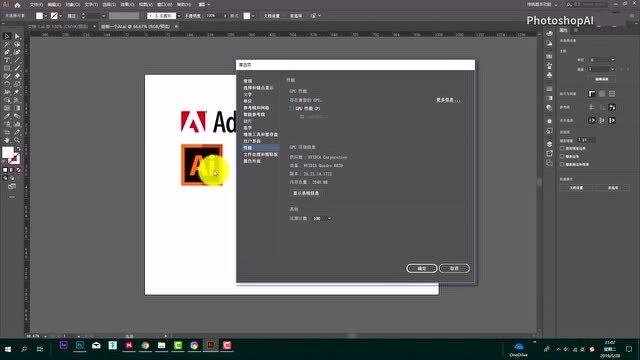Viewport: 640px width, 360px height.
Task: Open After Effects from the taskbar
Action: point(64,346)
